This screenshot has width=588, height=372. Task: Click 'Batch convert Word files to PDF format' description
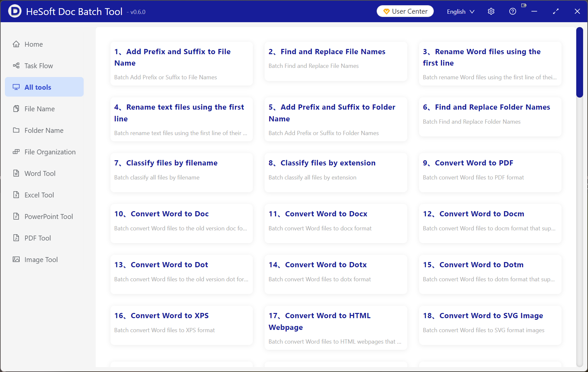point(473,178)
